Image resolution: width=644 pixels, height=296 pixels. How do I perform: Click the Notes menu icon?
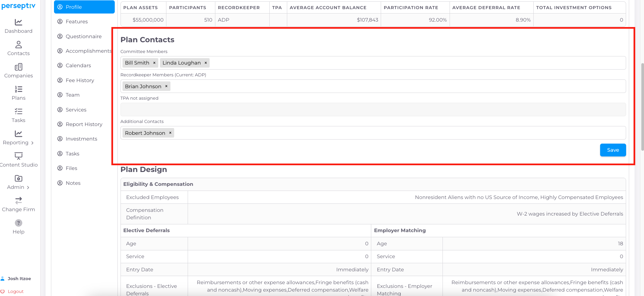click(60, 183)
